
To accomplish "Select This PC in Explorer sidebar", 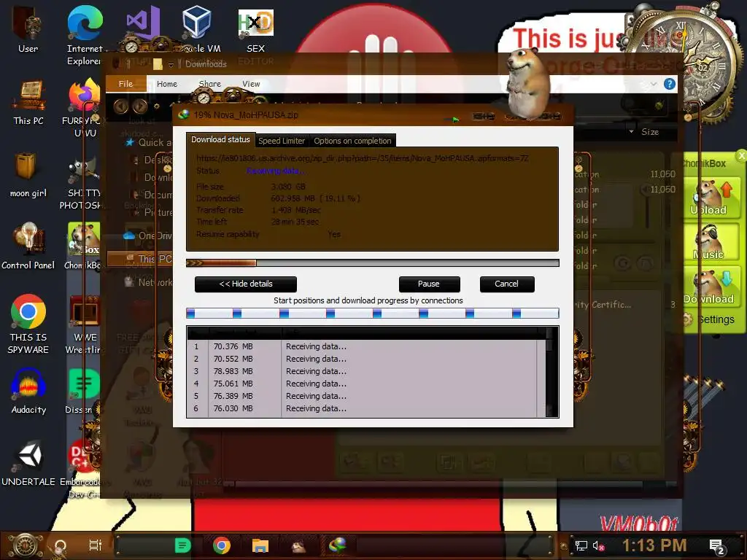I will (x=140, y=259).
